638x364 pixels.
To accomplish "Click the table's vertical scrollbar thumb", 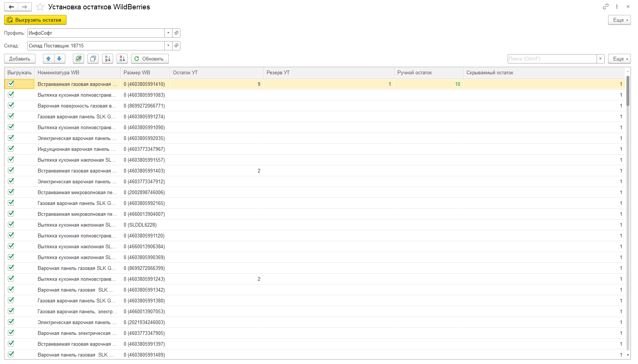I will point(628,91).
